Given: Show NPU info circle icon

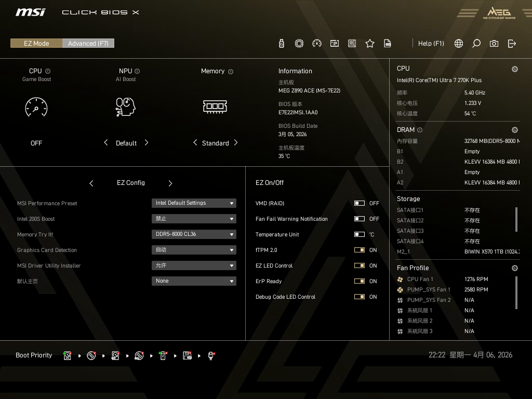Looking at the screenshot, I should click(x=137, y=71).
